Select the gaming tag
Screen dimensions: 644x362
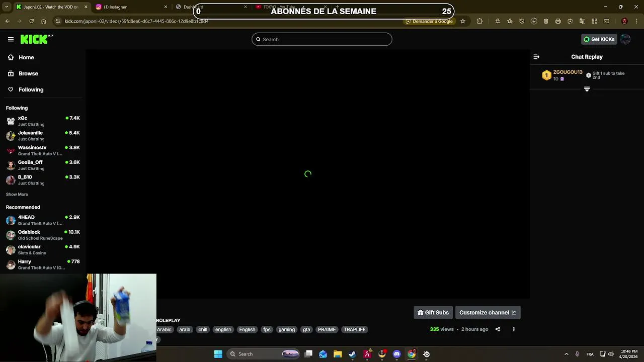tap(287, 330)
